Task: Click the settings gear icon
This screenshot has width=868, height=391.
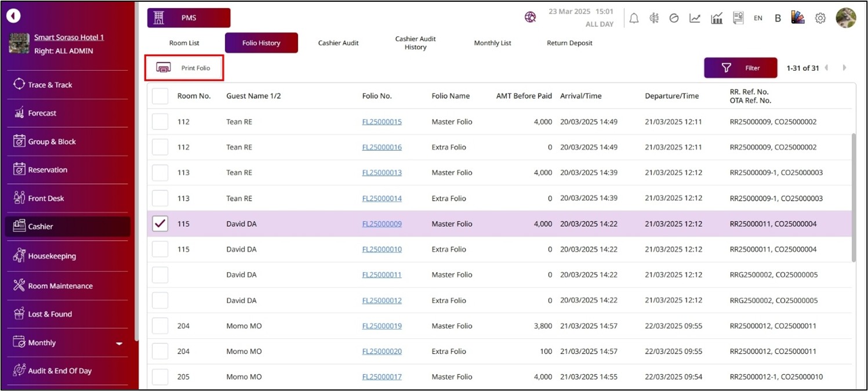Action: click(x=820, y=18)
